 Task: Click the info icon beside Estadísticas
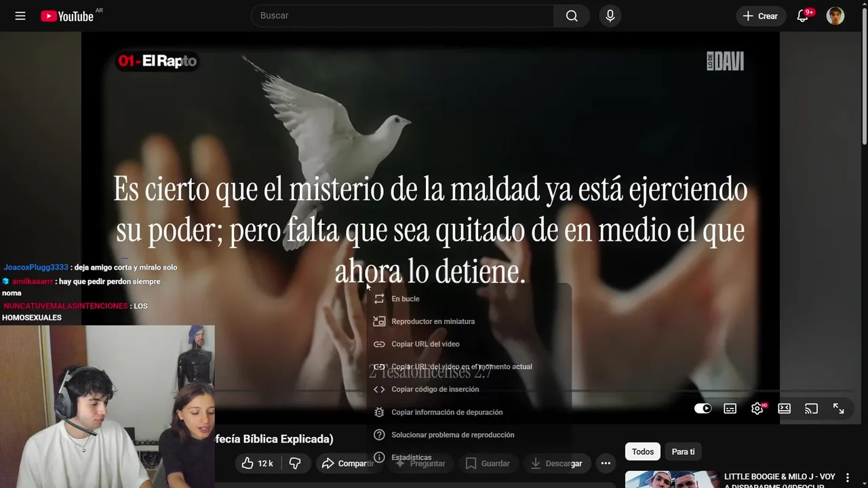(379, 457)
